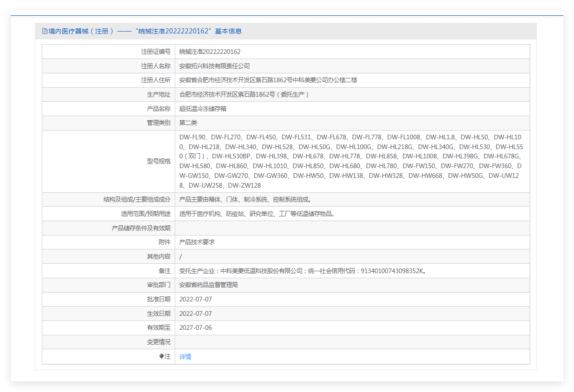Select approving authority 安徽省药品监督管理局
This screenshot has height=392, width=574.
(x=209, y=285)
